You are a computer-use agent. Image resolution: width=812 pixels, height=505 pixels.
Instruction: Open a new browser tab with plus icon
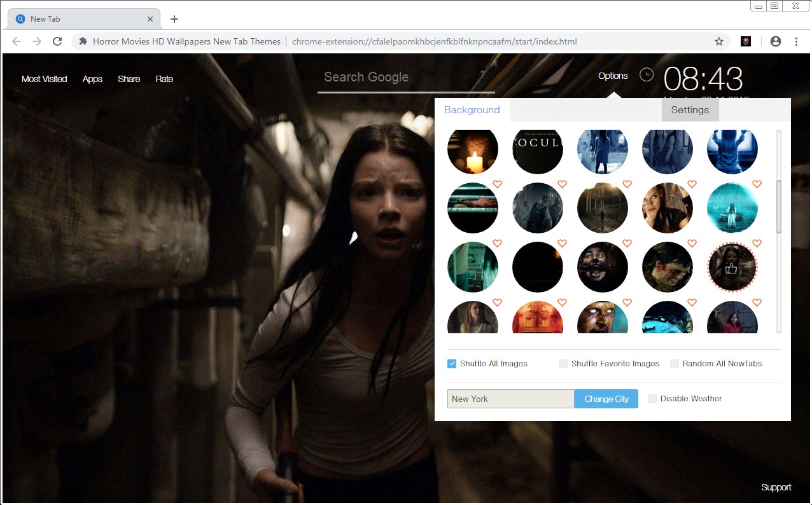(x=174, y=19)
